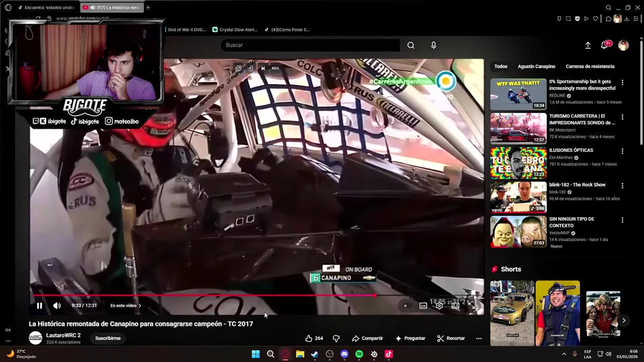The height and width of the screenshot is (362, 644).
Task: Click the RGX button on video overlay
Action: (275, 68)
